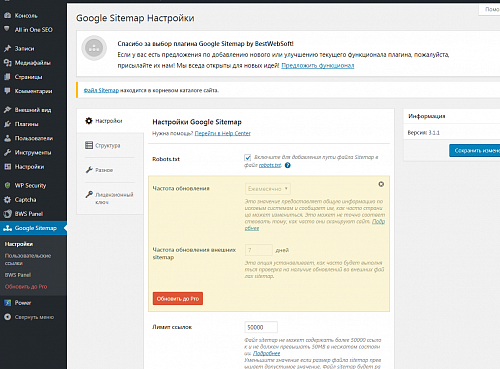Click robots.txt help question mark icon
The width and height of the screenshot is (500, 369).
(x=288, y=165)
